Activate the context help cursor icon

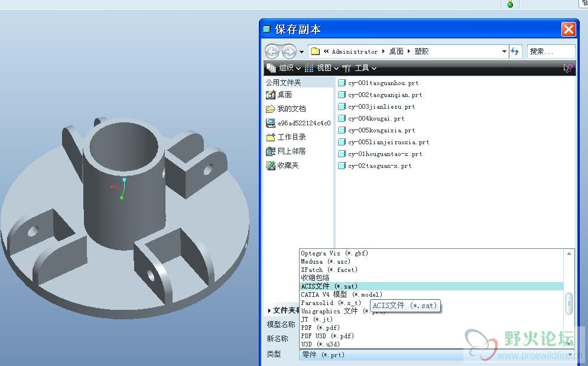[x=568, y=68]
